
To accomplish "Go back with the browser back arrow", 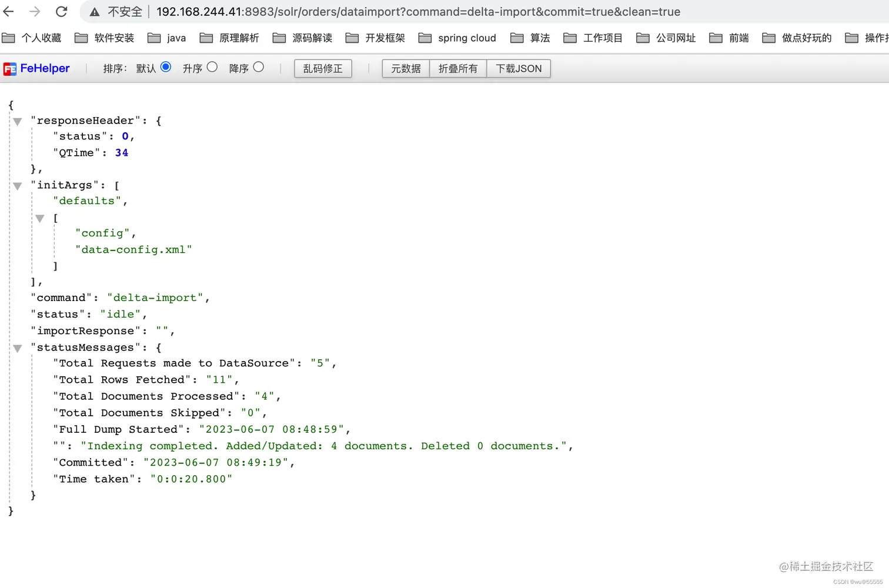I will pos(9,12).
